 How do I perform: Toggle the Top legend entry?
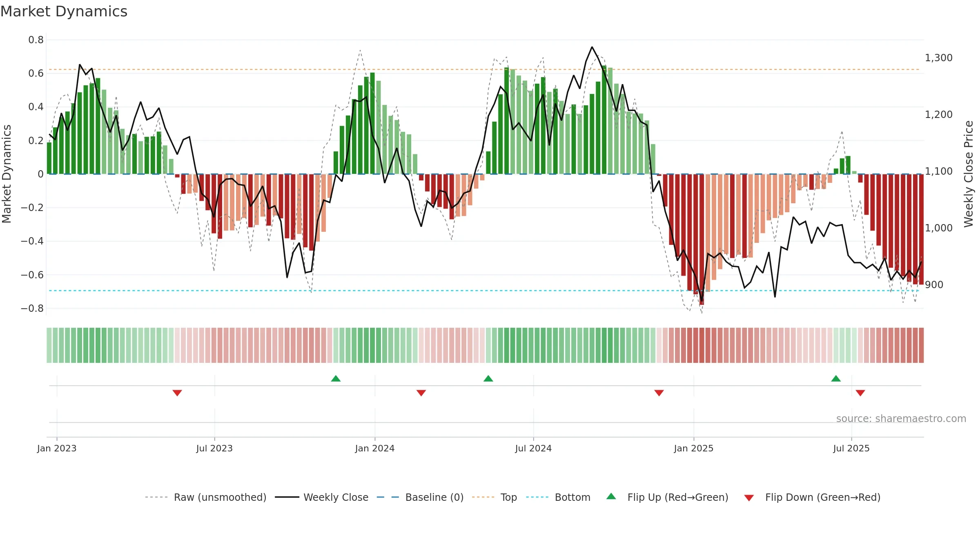[x=494, y=497]
